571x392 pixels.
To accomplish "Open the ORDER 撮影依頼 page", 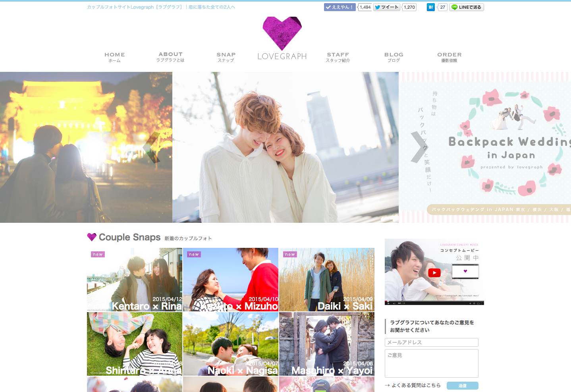I will point(449,57).
